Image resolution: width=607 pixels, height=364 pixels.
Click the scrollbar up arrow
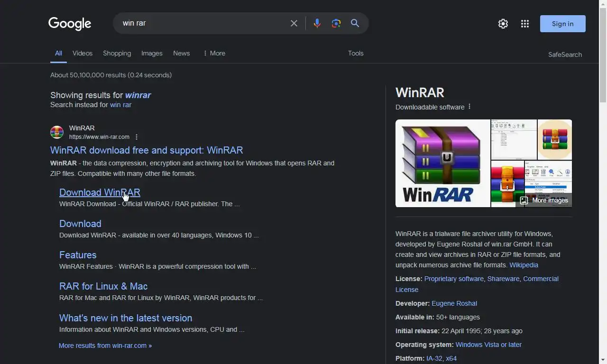click(603, 3)
